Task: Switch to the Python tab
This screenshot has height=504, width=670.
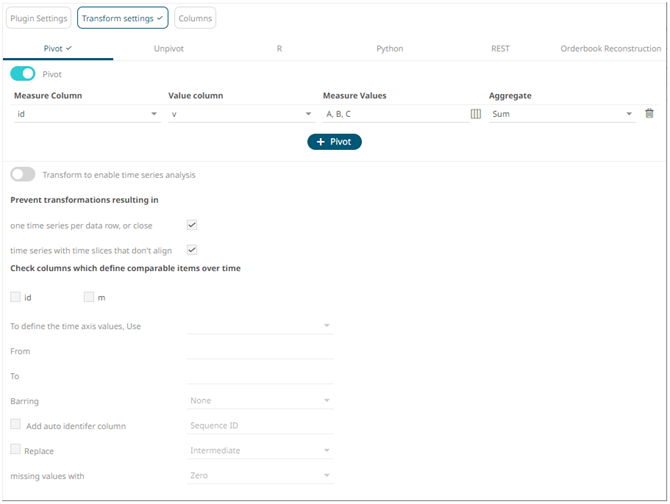Action: pos(389,49)
